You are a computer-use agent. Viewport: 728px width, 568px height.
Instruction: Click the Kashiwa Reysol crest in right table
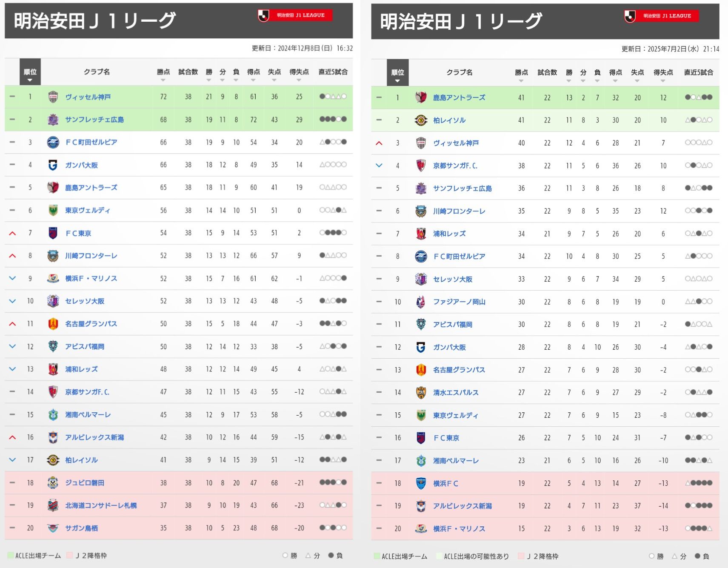tap(421, 120)
